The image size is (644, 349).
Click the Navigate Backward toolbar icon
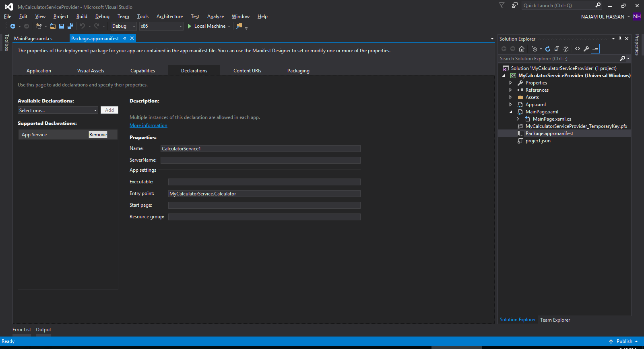(13, 26)
